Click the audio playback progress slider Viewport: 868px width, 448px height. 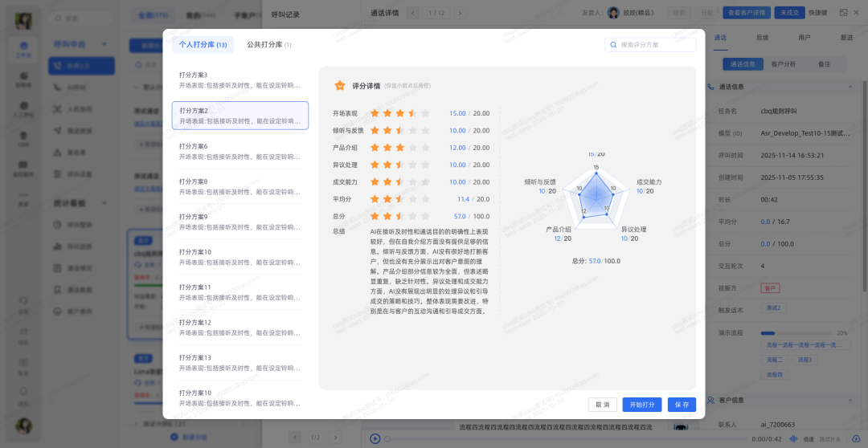point(563,438)
